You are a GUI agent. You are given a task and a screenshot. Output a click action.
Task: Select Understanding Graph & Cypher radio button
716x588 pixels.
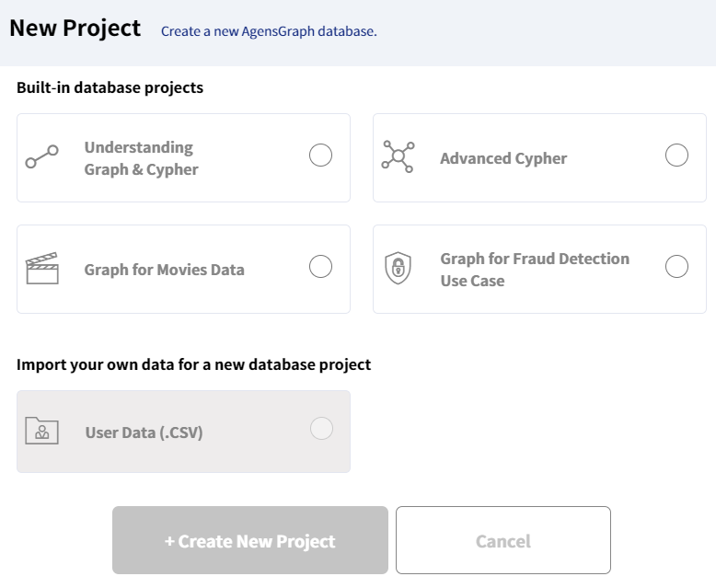coord(320,156)
